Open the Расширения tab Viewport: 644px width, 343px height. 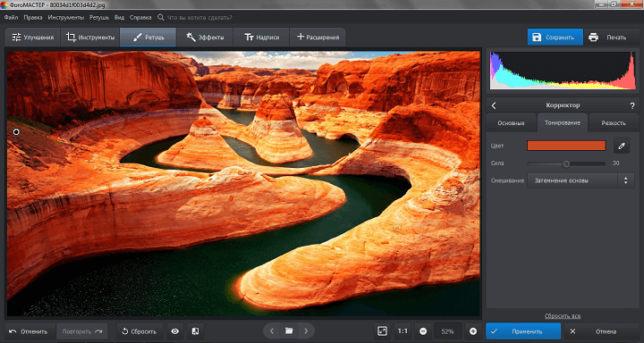click(x=318, y=37)
